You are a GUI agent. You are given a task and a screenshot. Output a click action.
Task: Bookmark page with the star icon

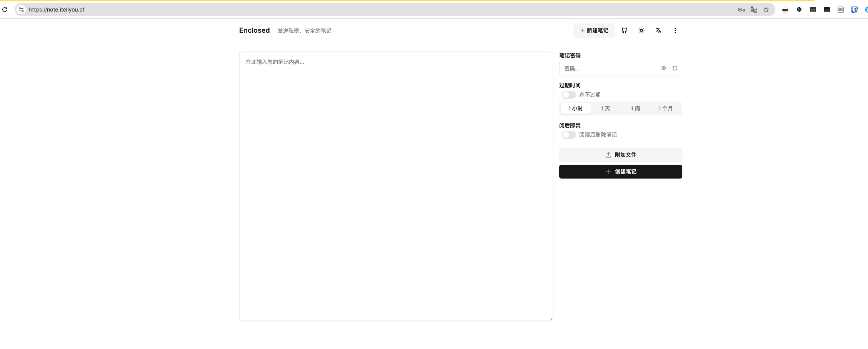pyautogui.click(x=766, y=10)
